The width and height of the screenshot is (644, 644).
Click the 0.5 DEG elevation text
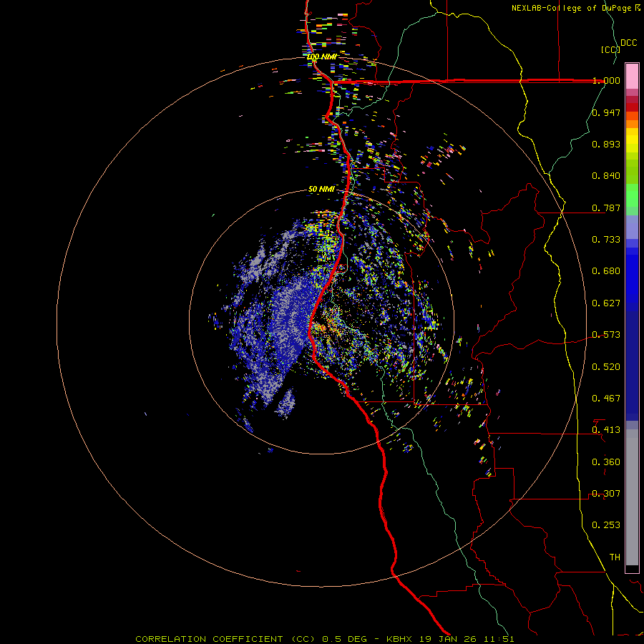pos(345,639)
